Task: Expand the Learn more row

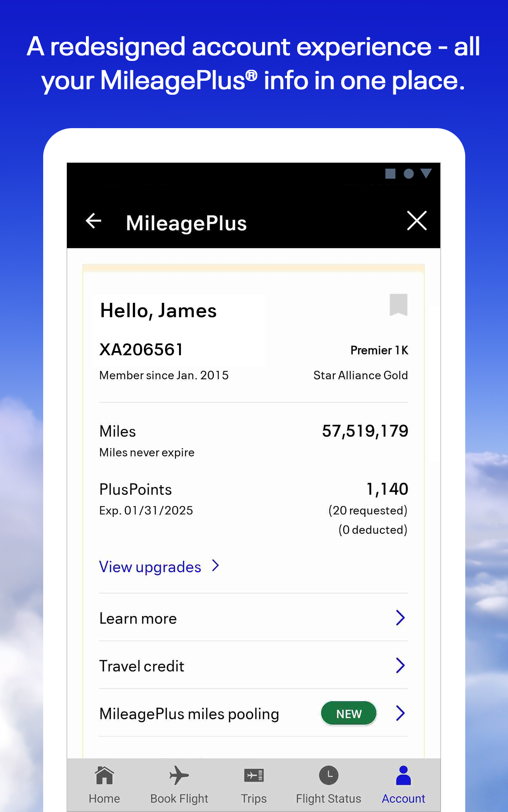Action: (x=401, y=618)
